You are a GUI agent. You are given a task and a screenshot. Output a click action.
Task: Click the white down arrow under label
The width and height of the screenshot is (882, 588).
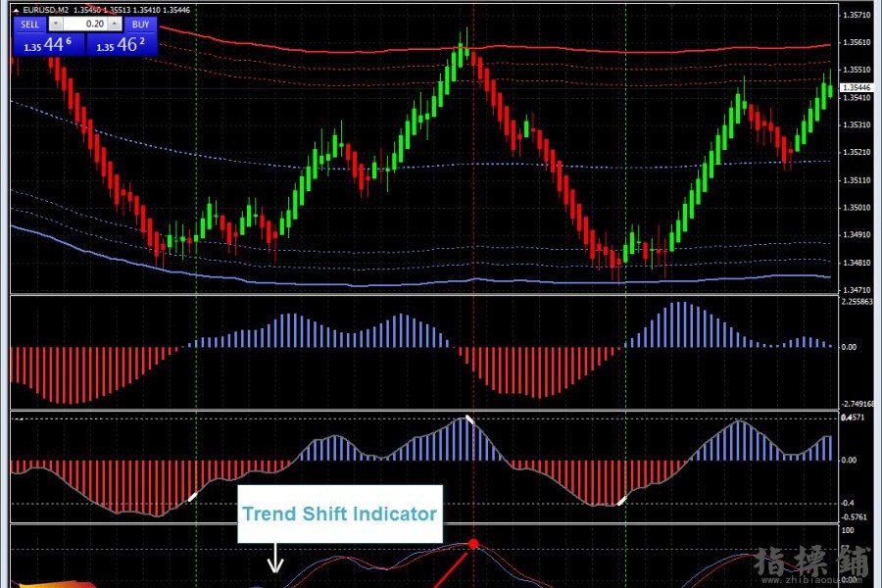point(275,559)
